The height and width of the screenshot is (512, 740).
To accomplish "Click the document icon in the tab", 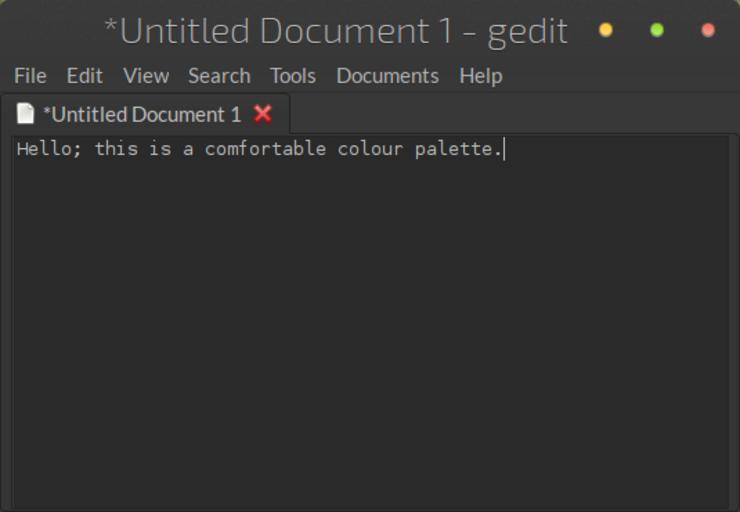I will point(26,114).
